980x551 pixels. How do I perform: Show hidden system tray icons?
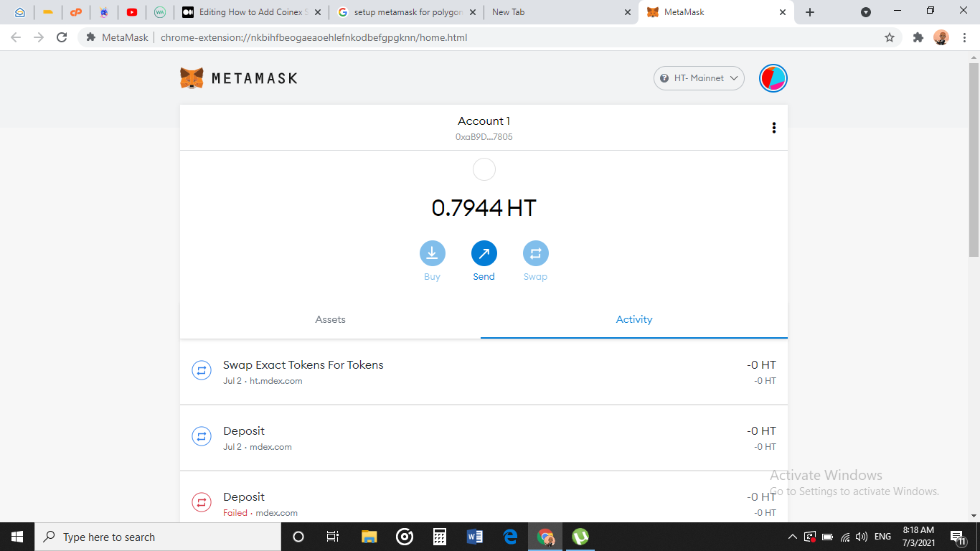(x=792, y=537)
